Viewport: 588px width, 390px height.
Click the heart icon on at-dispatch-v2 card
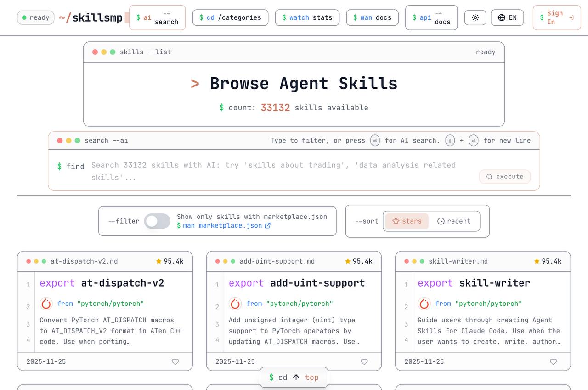click(x=175, y=362)
